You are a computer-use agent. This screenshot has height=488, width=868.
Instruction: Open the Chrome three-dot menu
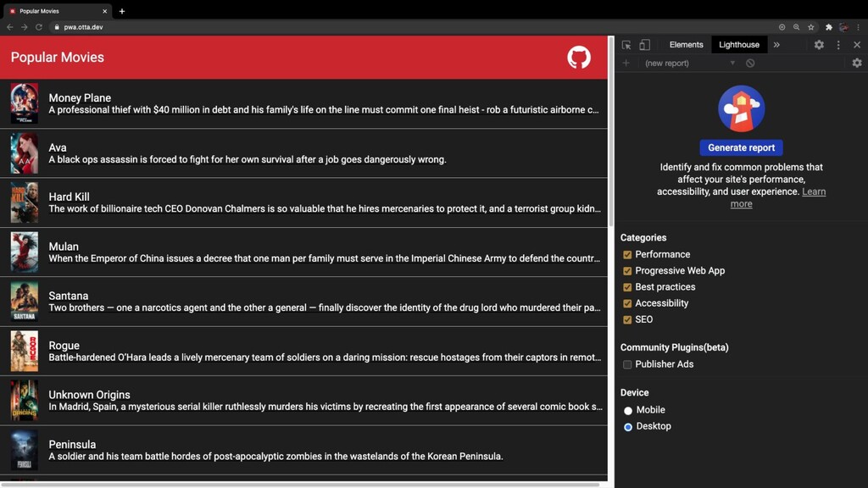858,27
